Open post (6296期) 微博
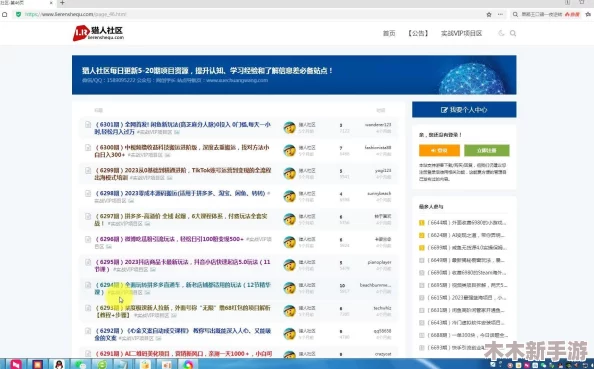 169,239
